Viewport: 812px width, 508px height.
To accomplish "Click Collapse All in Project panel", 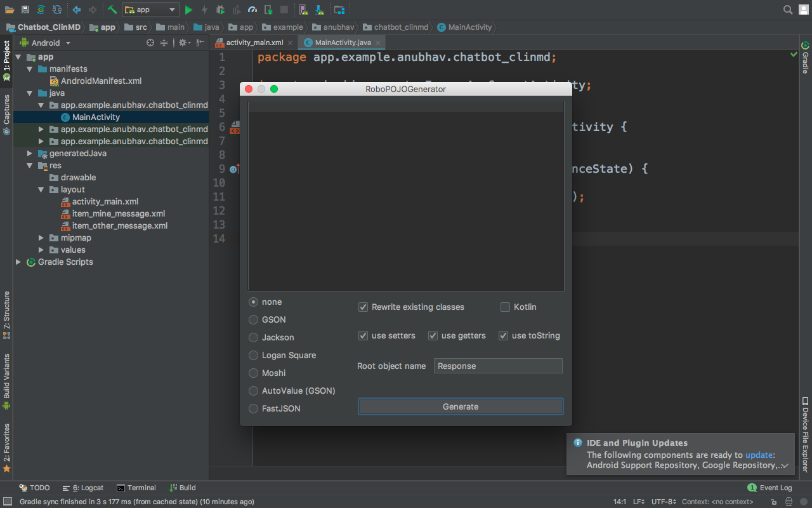I will pyautogui.click(x=164, y=43).
